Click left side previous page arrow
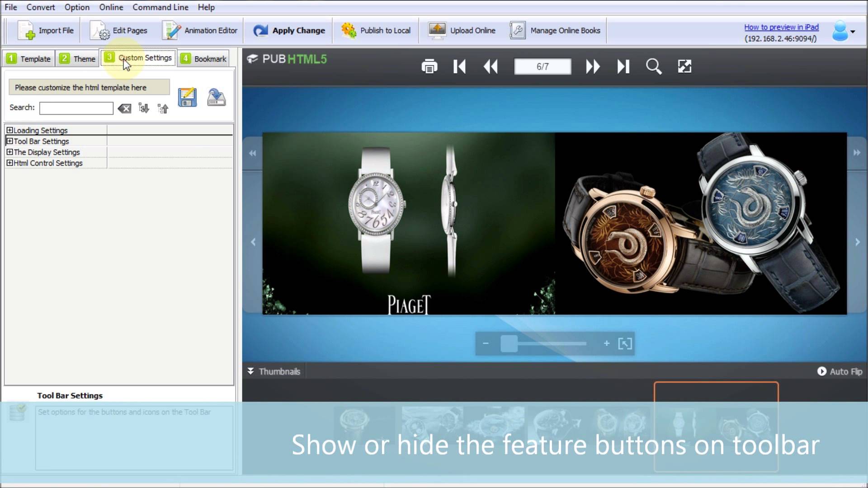Image resolution: width=868 pixels, height=488 pixels. pyautogui.click(x=253, y=242)
